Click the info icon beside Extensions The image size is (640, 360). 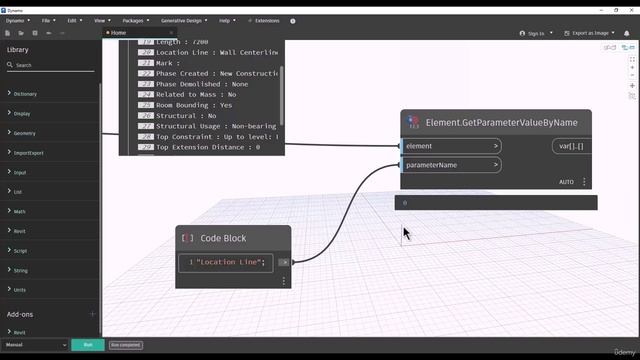pyautogui.click(x=293, y=21)
